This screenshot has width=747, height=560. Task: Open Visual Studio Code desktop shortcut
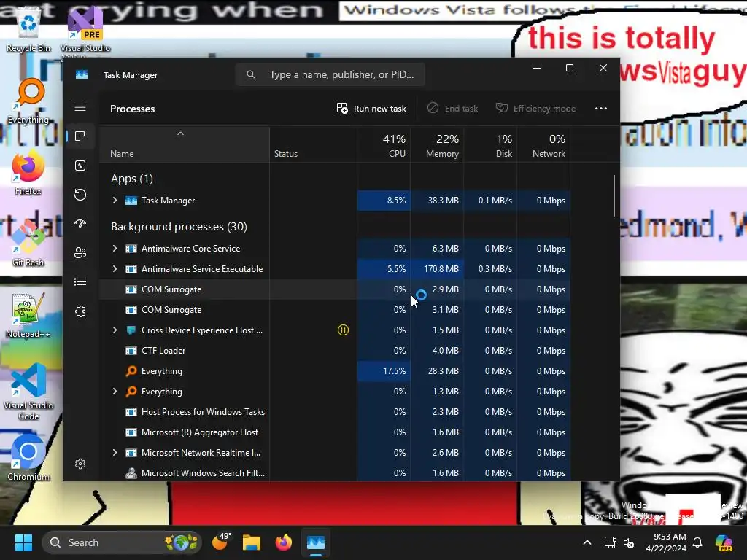click(x=28, y=392)
